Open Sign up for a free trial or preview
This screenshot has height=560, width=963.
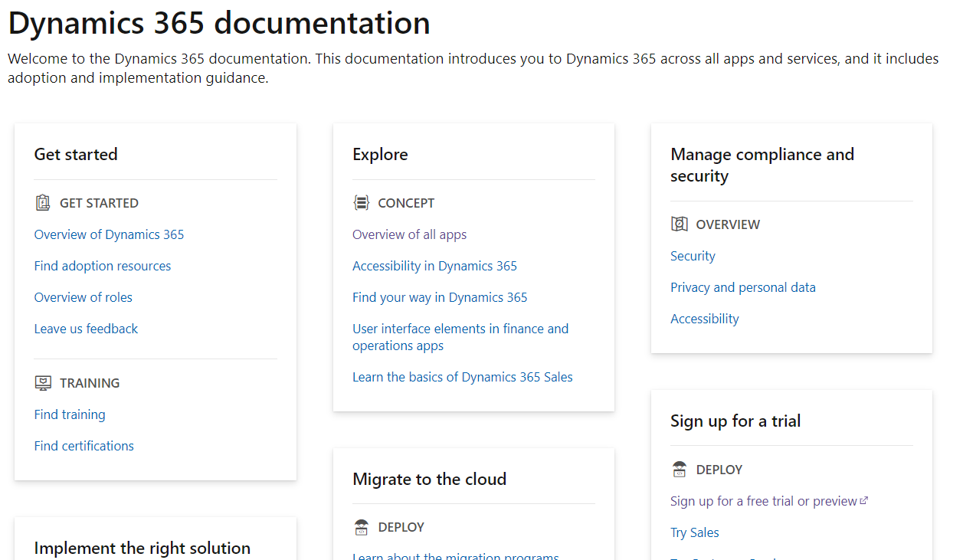pyautogui.click(x=769, y=501)
